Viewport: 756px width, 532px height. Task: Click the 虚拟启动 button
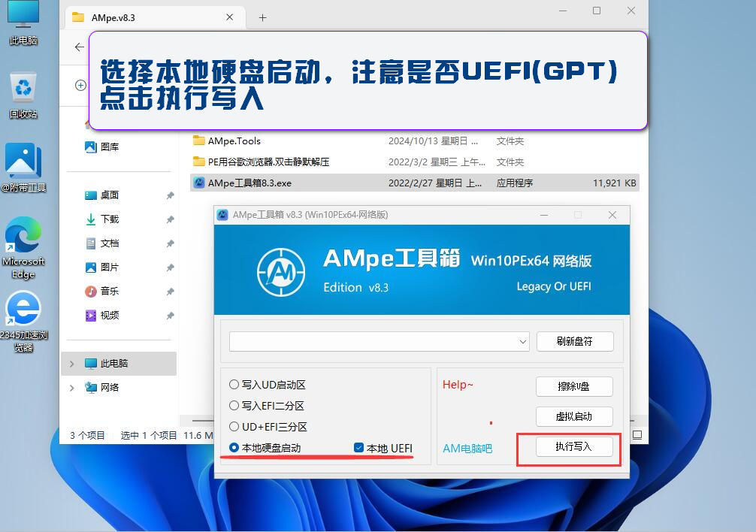(x=574, y=416)
